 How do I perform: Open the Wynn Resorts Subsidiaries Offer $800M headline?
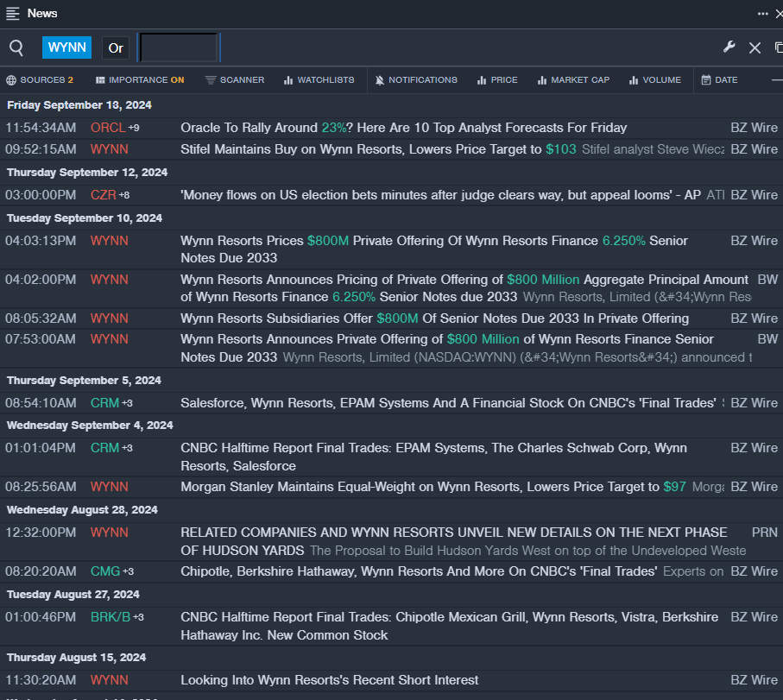[434, 318]
